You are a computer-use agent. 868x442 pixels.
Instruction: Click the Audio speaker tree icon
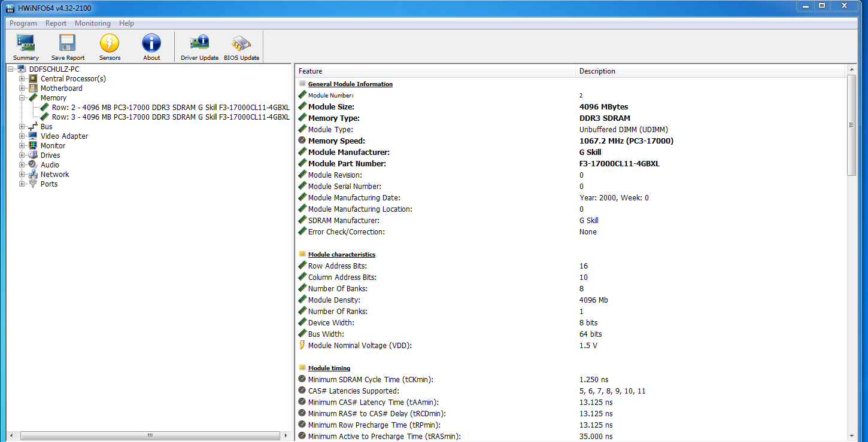pyautogui.click(x=33, y=165)
